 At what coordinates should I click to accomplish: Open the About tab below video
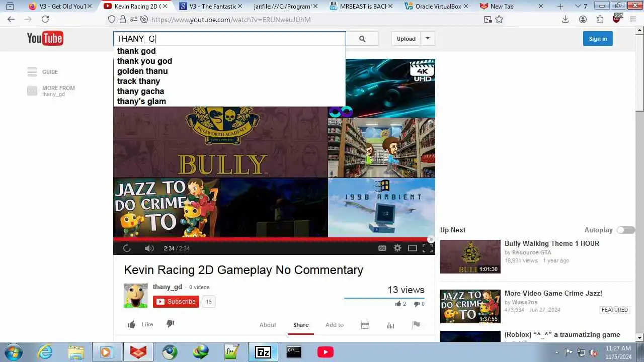click(x=268, y=325)
